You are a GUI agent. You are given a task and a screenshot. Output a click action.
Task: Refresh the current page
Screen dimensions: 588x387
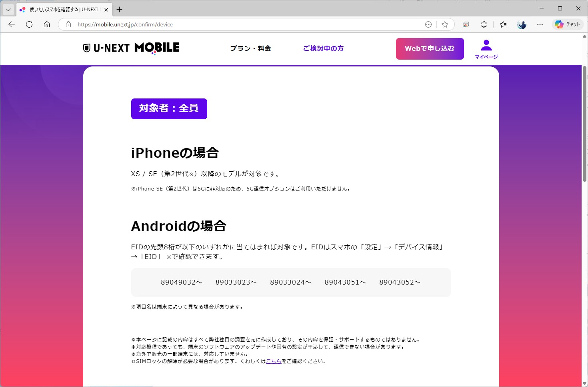coord(29,24)
